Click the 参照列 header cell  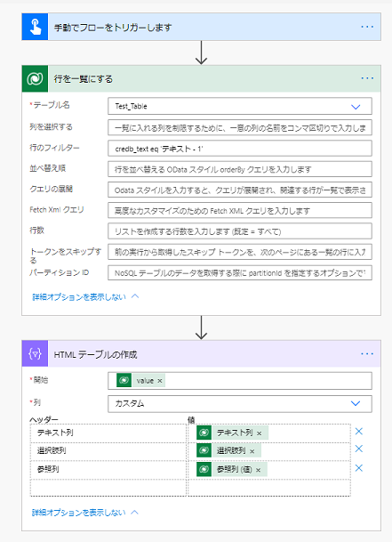[108, 469]
